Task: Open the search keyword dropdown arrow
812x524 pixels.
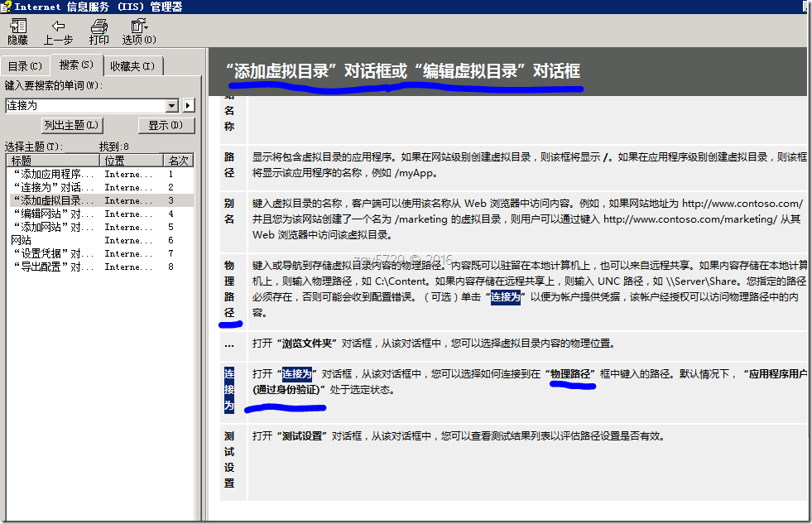Action: pos(172,106)
